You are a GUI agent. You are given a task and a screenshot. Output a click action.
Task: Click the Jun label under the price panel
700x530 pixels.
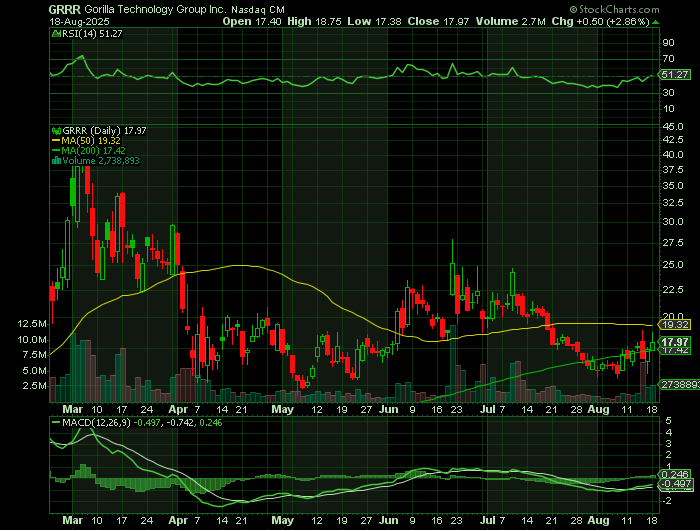click(388, 409)
